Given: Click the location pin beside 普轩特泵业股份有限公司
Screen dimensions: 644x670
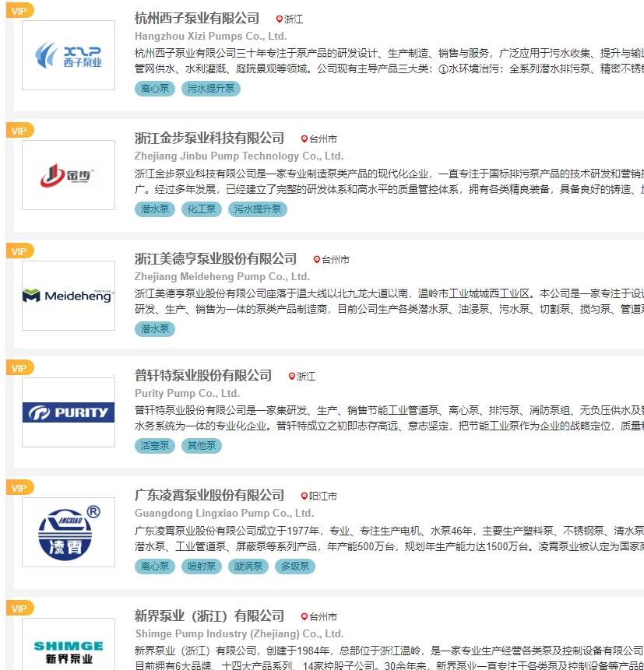Looking at the screenshot, I should [292, 376].
